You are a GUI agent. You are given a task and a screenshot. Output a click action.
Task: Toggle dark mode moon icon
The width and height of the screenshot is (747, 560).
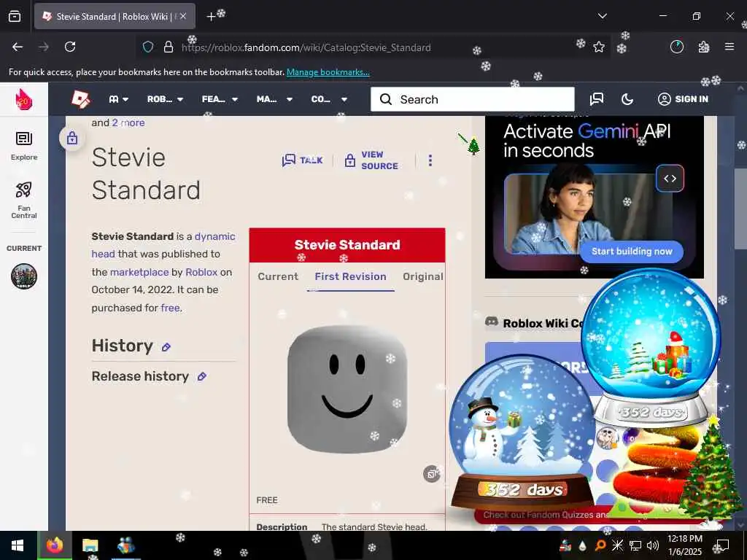point(627,99)
